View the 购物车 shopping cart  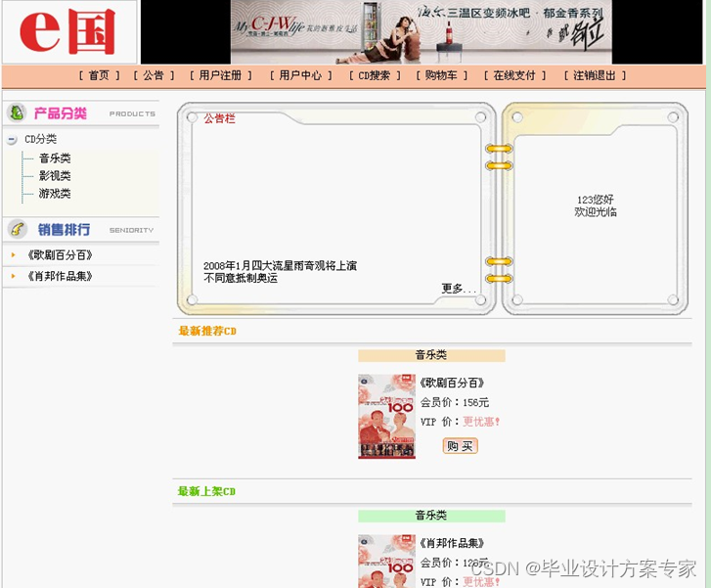click(441, 75)
